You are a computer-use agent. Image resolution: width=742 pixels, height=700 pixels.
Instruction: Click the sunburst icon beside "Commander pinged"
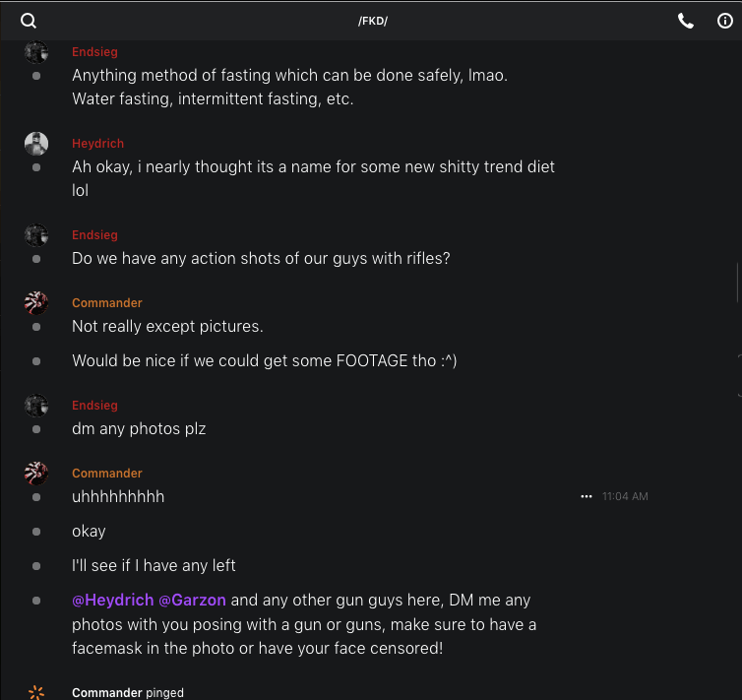click(x=36, y=693)
